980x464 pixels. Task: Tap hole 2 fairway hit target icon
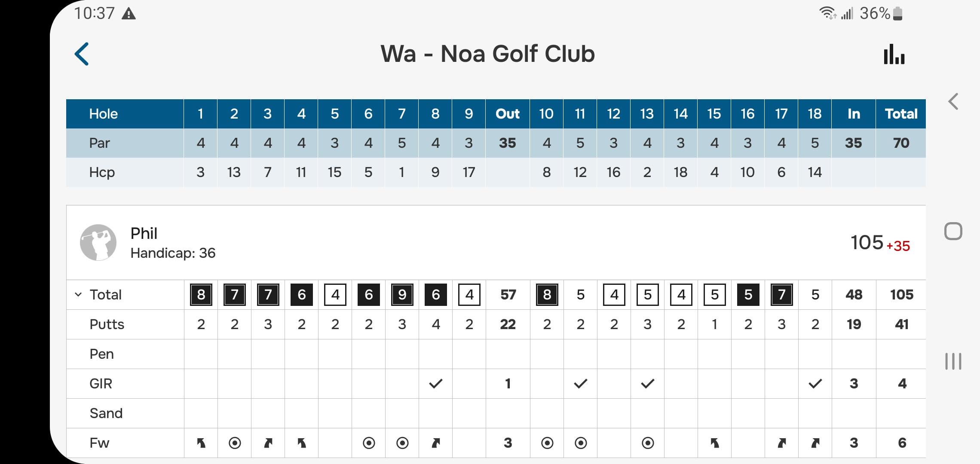[235, 443]
